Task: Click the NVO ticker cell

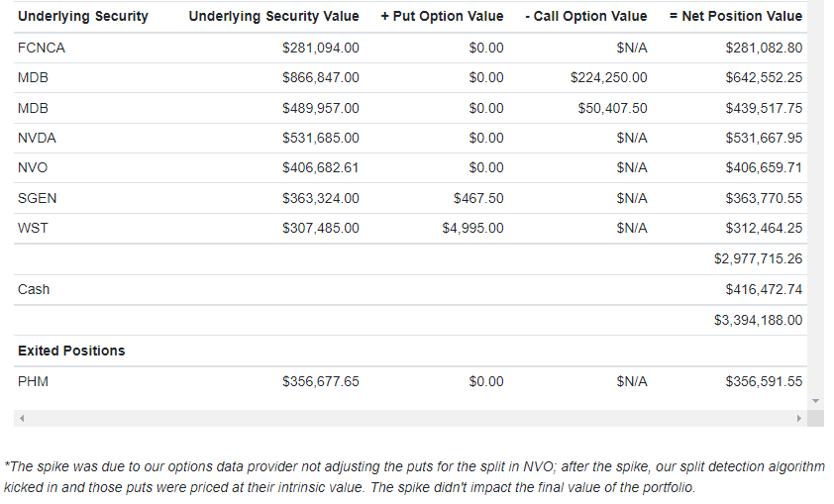Action: pos(33,168)
